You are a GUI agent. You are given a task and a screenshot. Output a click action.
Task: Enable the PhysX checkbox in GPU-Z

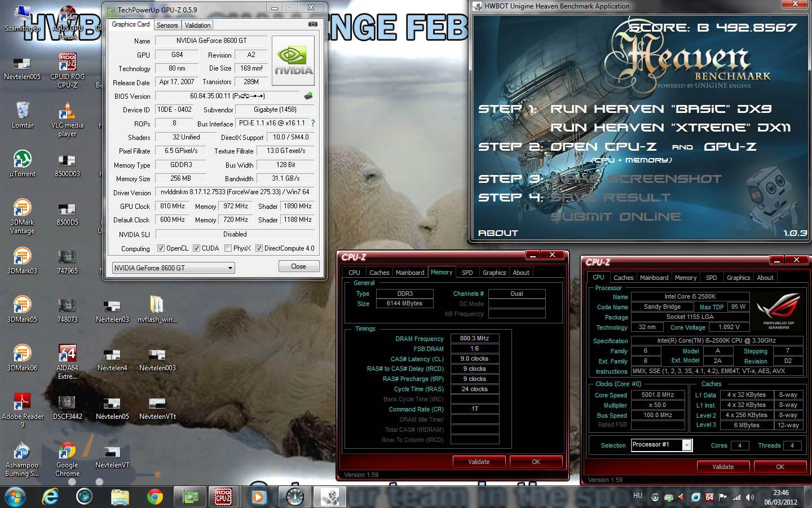click(x=228, y=248)
